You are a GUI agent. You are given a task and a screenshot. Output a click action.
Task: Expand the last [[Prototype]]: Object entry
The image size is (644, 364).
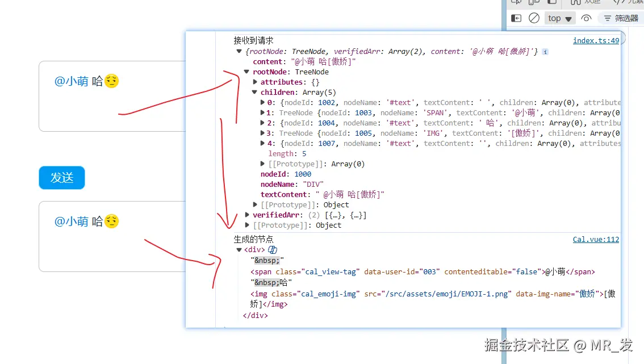pos(247,225)
